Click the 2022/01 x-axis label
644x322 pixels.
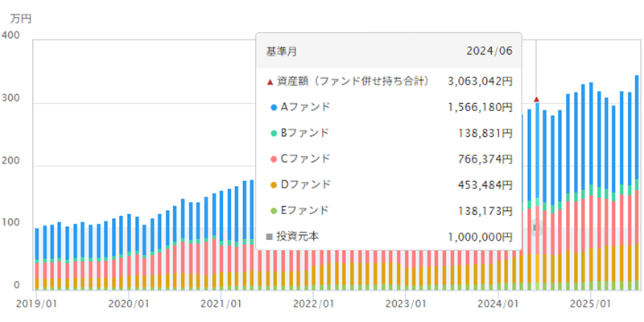pyautogui.click(x=313, y=303)
